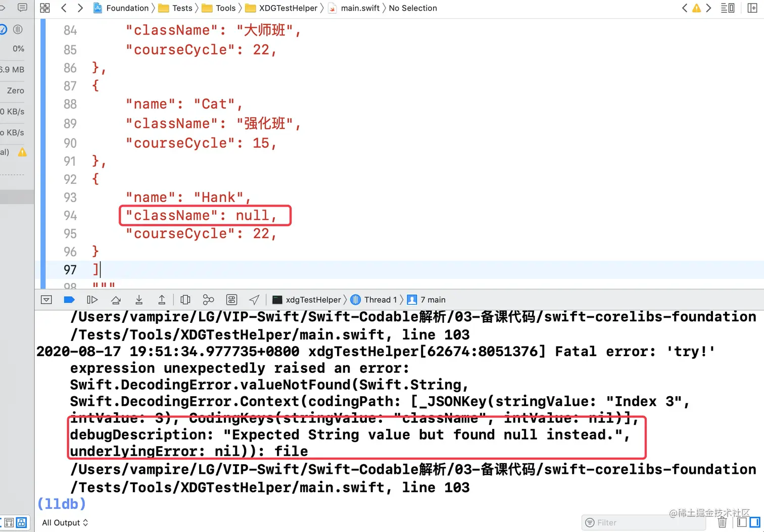Open Environment Overrides
The width and height of the screenshot is (764, 532).
pos(231,300)
